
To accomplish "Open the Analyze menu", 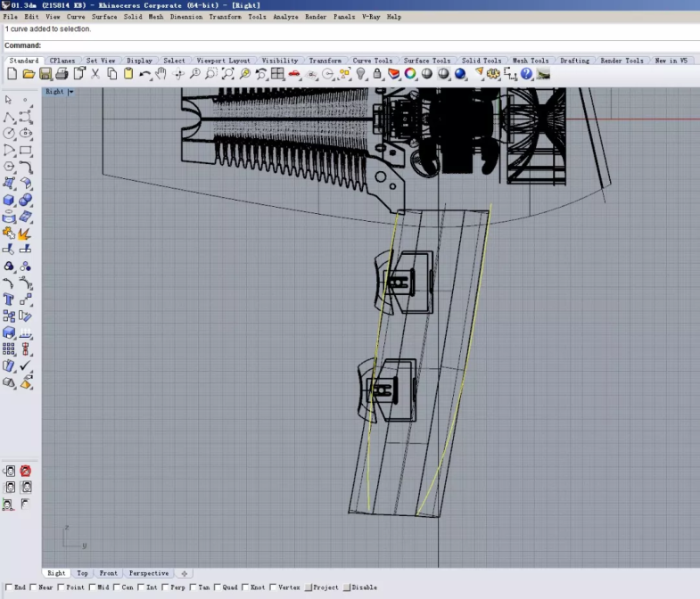I will [x=285, y=17].
